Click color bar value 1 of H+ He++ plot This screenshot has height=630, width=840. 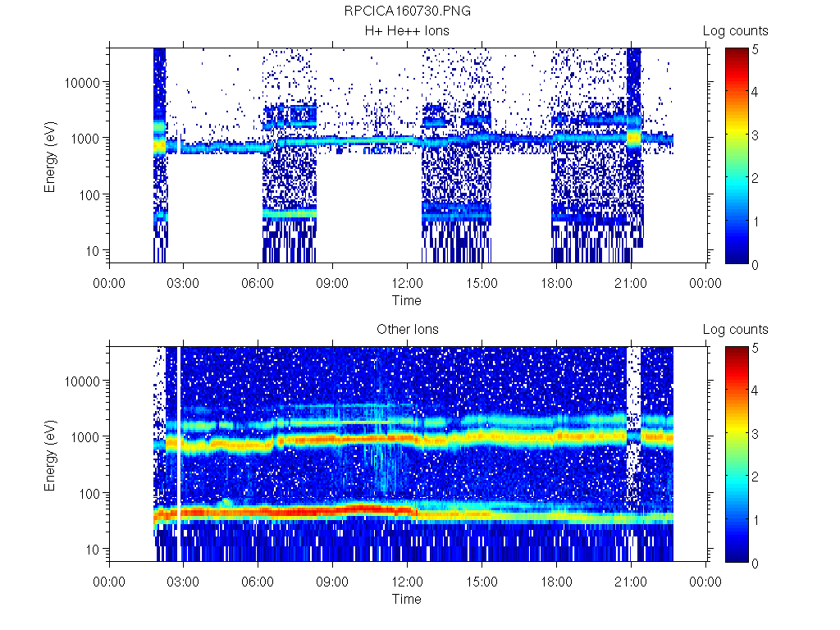755,221
